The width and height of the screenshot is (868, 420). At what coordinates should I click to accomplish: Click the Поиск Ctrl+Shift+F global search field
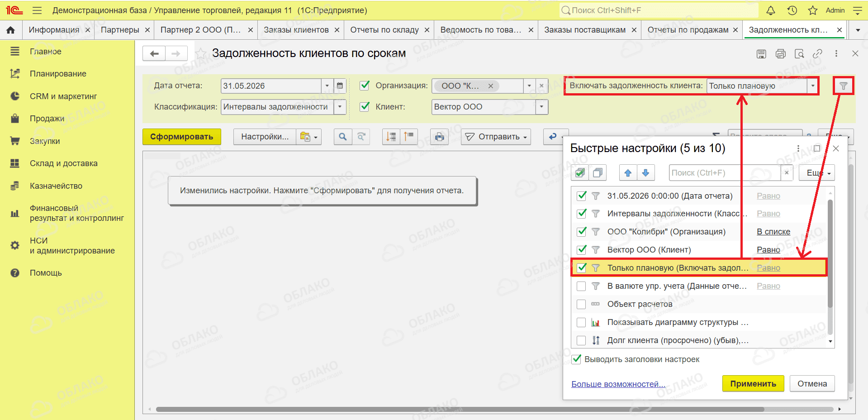click(659, 10)
